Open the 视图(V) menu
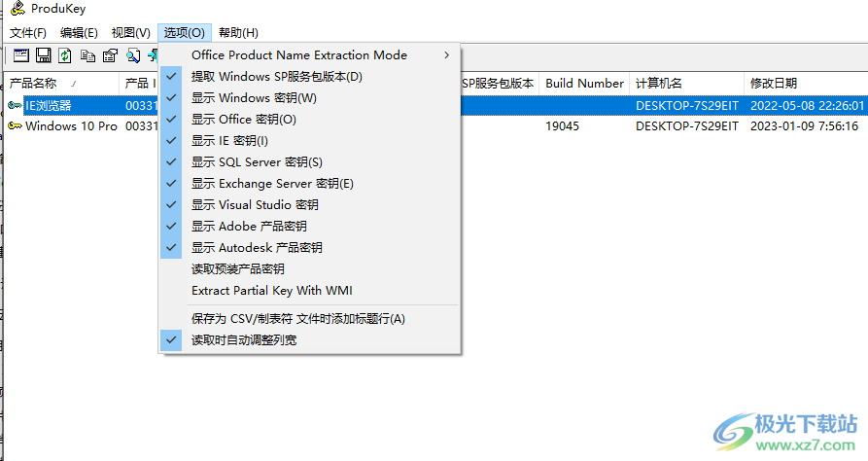The width and height of the screenshot is (868, 461). pyautogui.click(x=130, y=33)
